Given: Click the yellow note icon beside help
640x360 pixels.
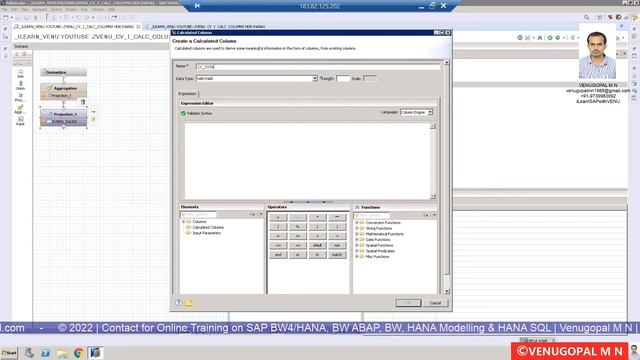Looking at the screenshot, I should pyautogui.click(x=189, y=303).
